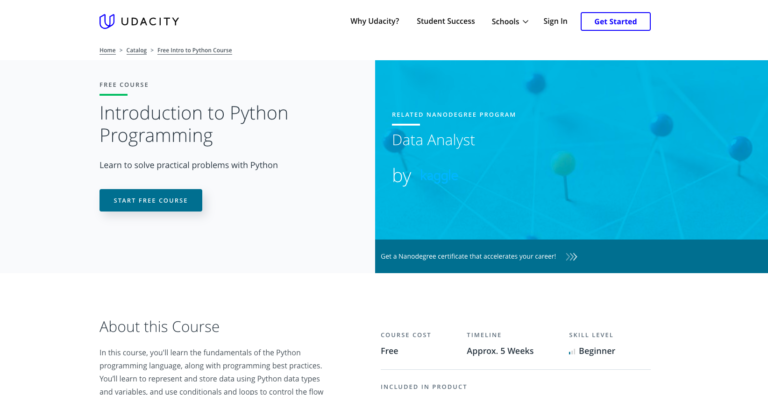Image resolution: width=768 pixels, height=395 pixels.
Task: Click the Udacity logo icon
Action: [x=107, y=22]
